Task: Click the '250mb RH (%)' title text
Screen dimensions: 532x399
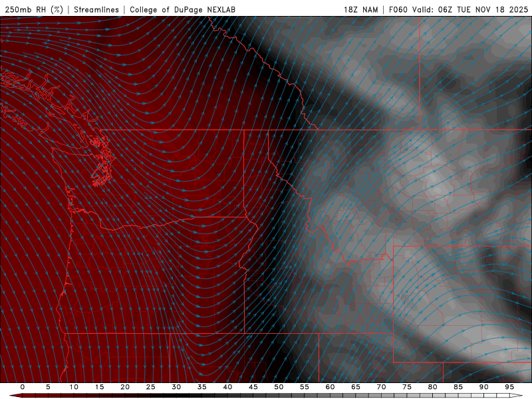Action: click(34, 9)
